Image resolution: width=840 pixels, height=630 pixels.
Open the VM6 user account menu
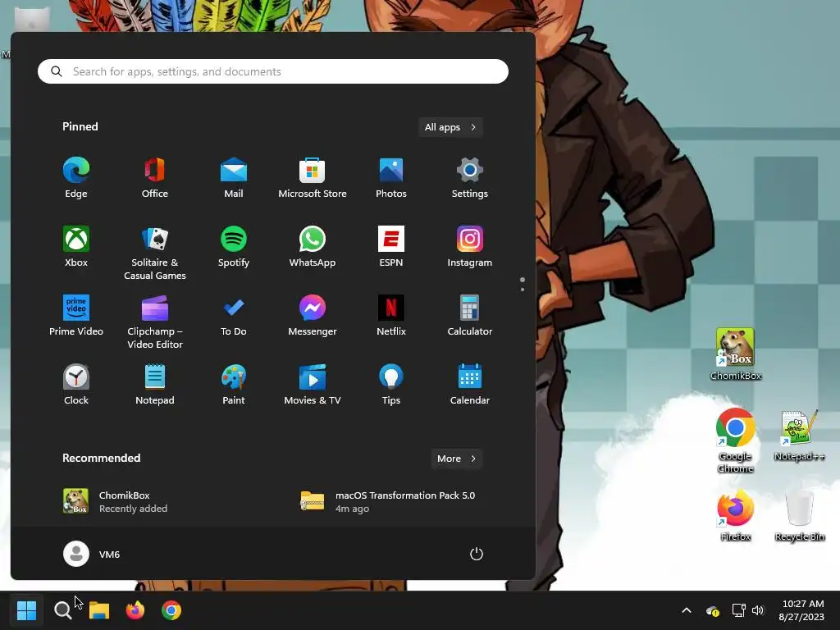coord(92,554)
